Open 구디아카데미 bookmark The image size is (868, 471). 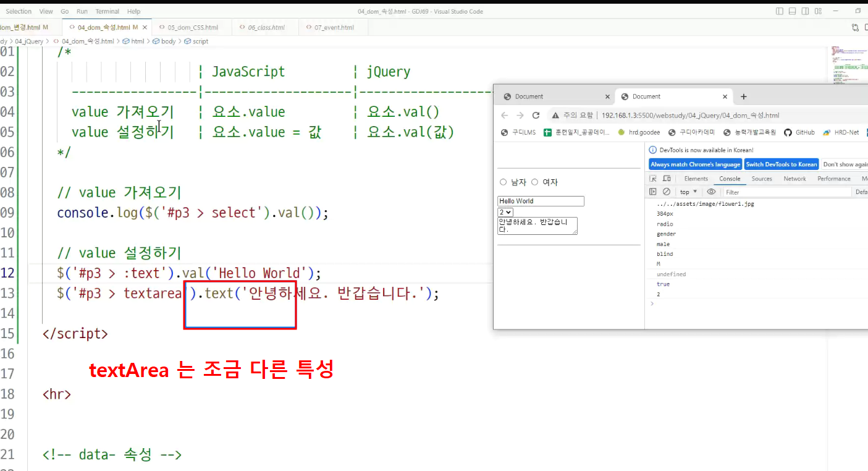pyautogui.click(x=691, y=132)
